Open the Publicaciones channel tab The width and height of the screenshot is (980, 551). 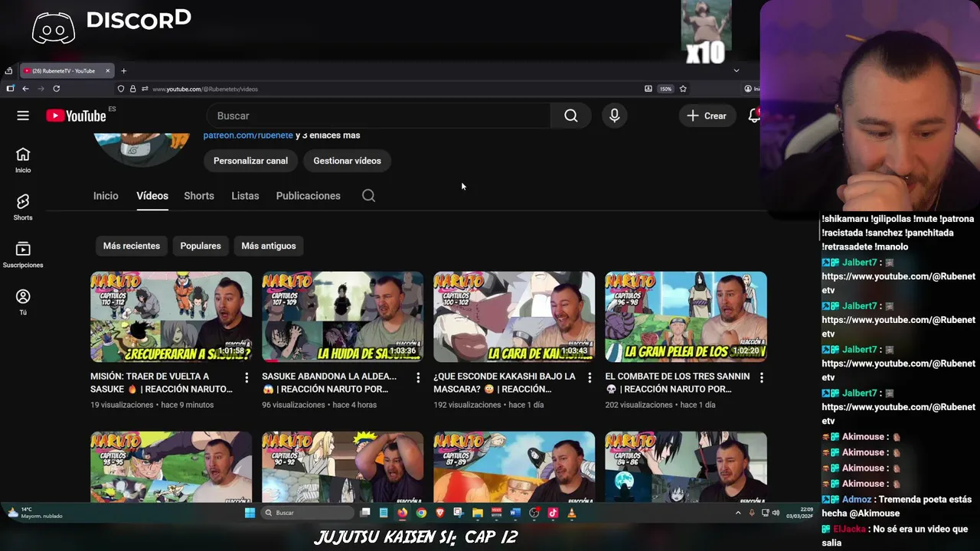[309, 196]
